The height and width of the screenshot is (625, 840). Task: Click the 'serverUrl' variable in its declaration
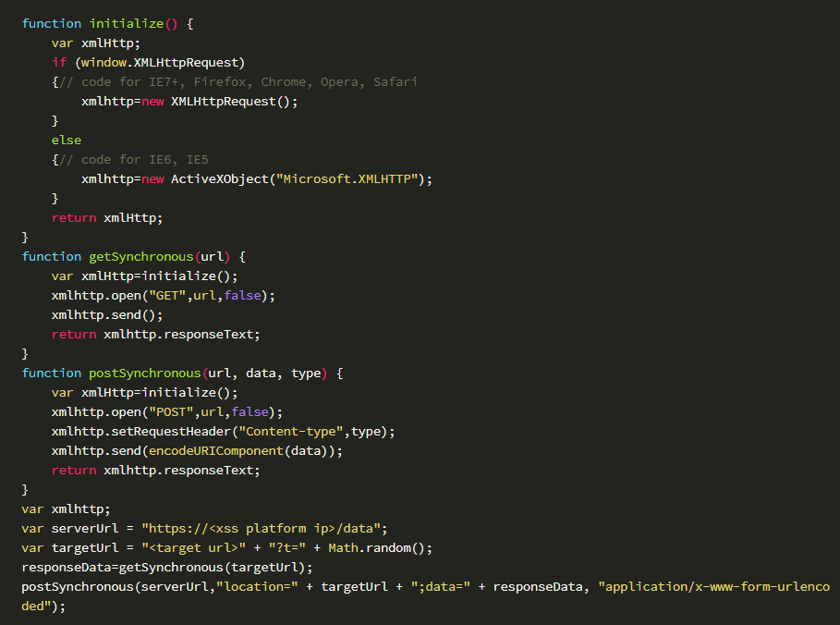[85, 529]
